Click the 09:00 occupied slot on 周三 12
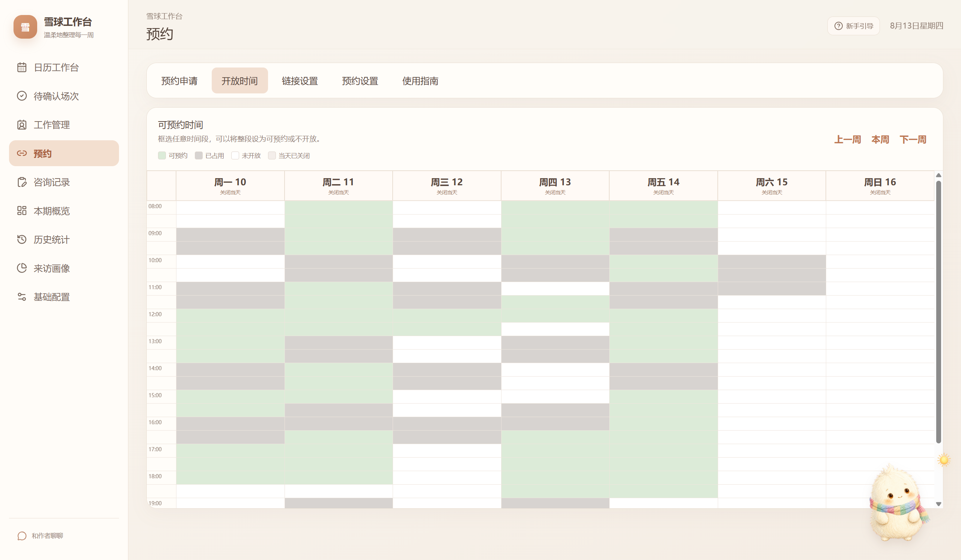The height and width of the screenshot is (560, 961). pyautogui.click(x=447, y=235)
